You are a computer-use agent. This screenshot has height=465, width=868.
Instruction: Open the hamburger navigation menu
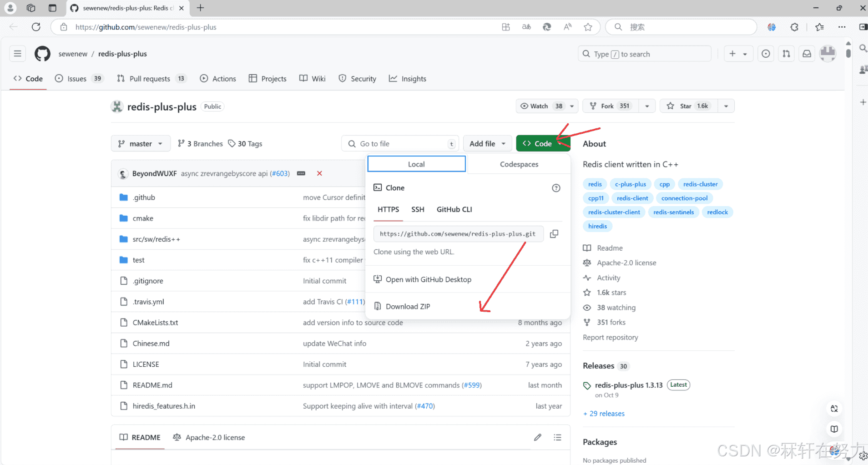(x=17, y=54)
